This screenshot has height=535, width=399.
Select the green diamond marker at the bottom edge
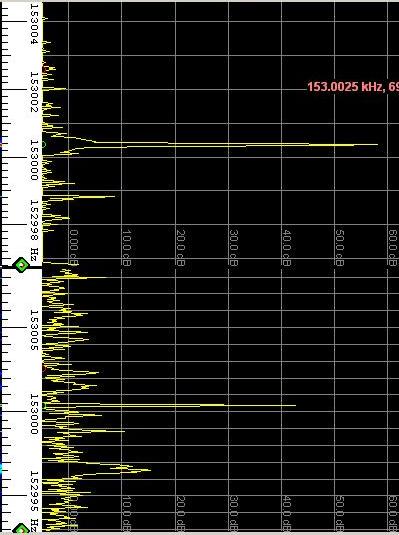(21, 530)
